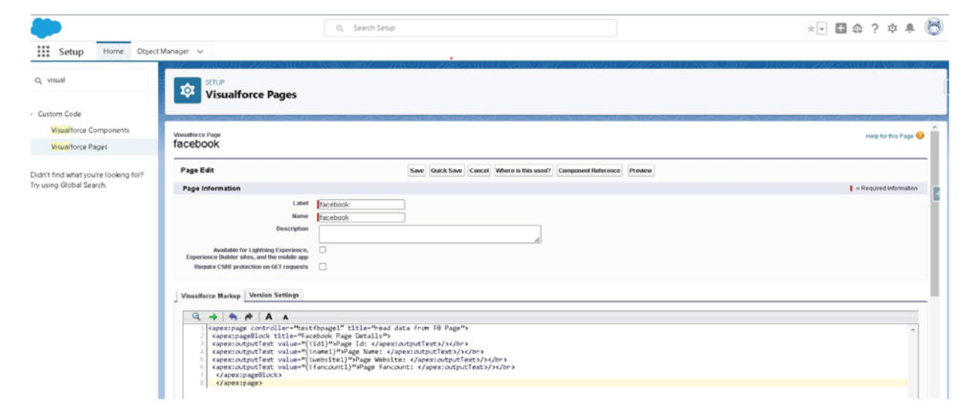Click the favorites star icon
This screenshot has width=980, height=420.
[811, 28]
